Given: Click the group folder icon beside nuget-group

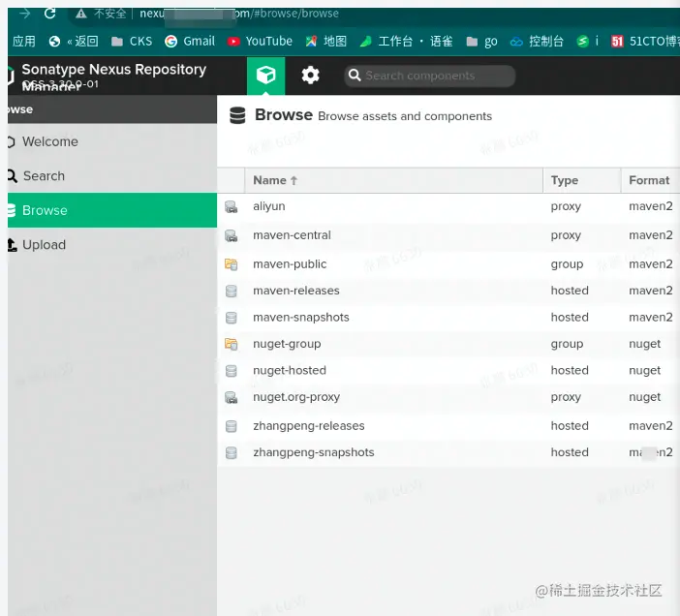Looking at the screenshot, I should 232,344.
